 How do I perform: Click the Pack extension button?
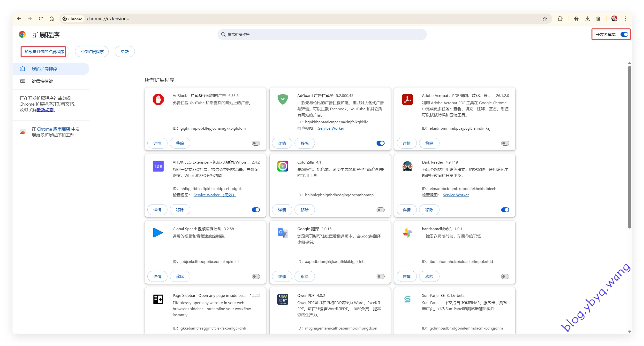tap(92, 52)
